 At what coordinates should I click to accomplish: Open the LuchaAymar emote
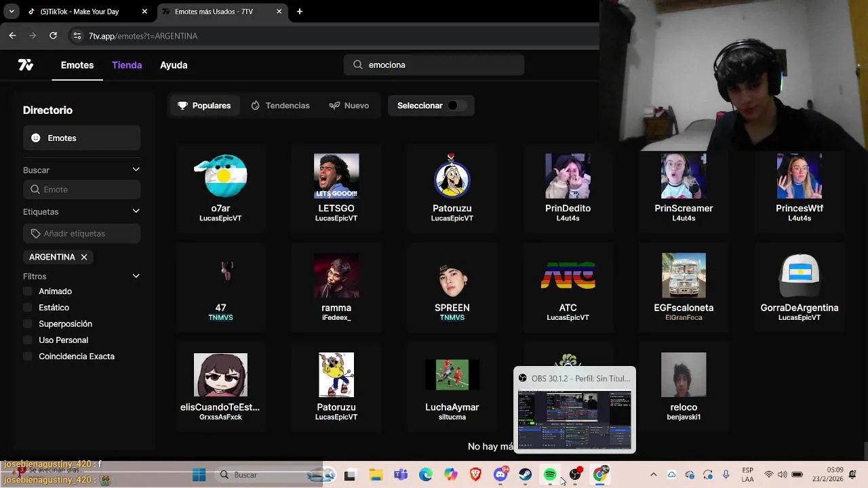(x=452, y=387)
